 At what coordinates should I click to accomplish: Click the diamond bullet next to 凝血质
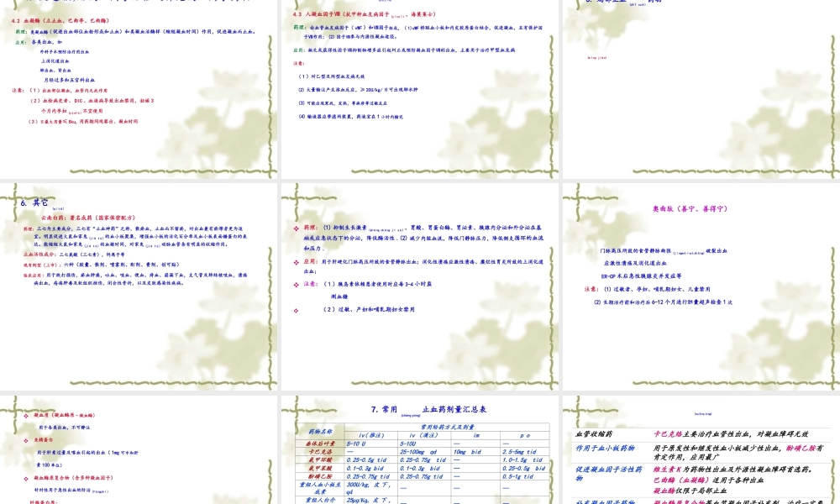point(24,415)
